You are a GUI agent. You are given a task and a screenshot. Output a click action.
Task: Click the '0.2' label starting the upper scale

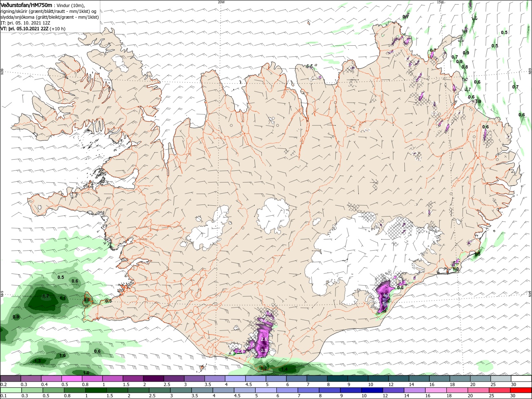click(4, 384)
